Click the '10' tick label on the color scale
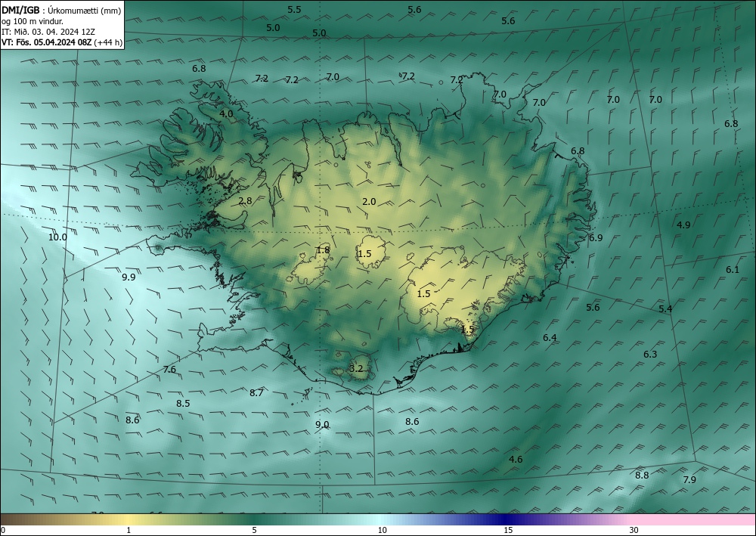 383,531
